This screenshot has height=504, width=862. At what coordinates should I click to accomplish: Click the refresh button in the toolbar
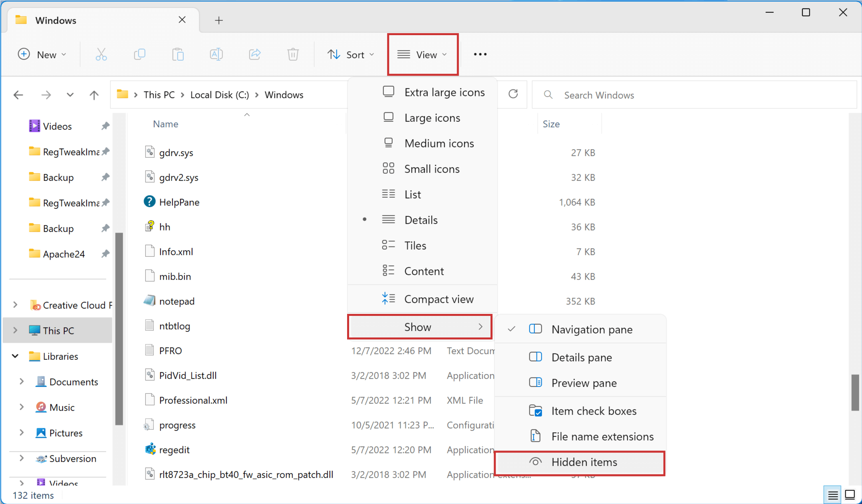pyautogui.click(x=513, y=94)
